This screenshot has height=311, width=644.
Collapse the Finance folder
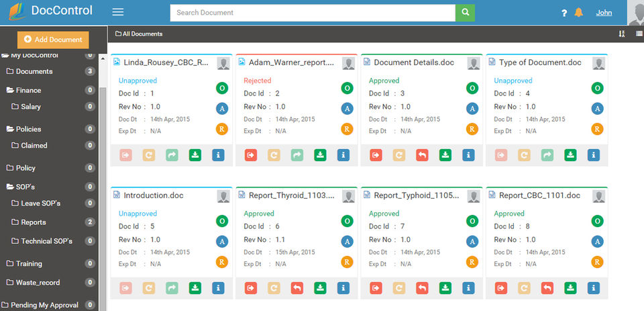[10, 90]
